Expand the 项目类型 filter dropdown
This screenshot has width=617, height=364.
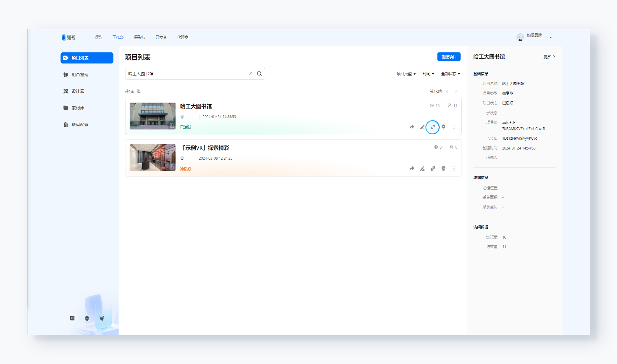point(406,74)
